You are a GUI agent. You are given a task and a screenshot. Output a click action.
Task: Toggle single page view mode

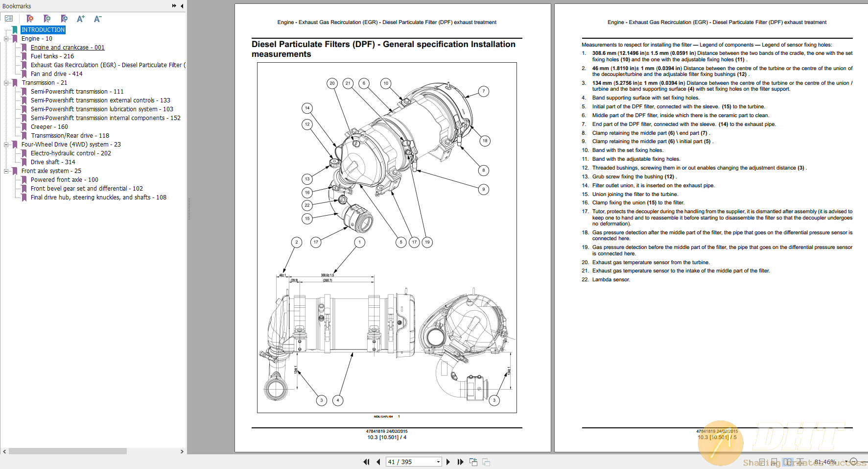pyautogui.click(x=762, y=461)
